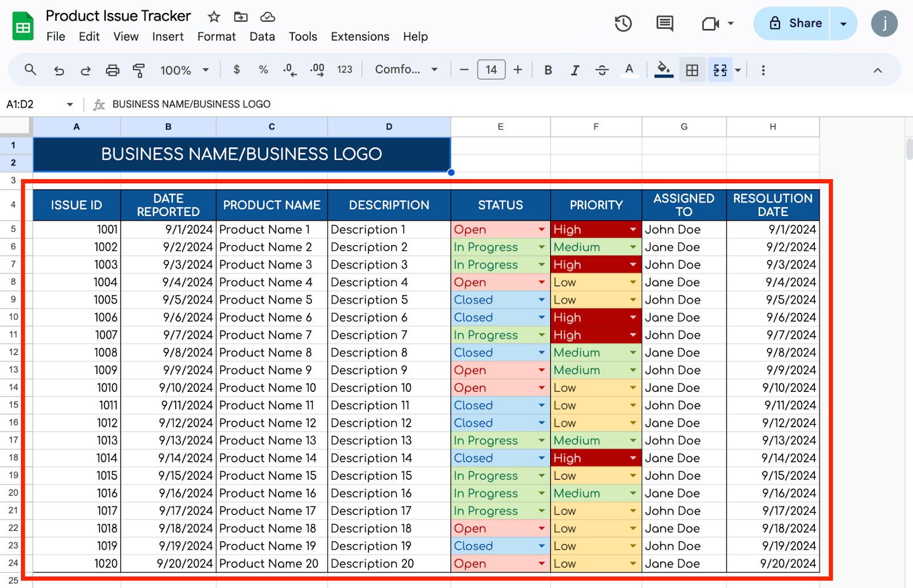
Task: Click the Share button
Action: (795, 23)
